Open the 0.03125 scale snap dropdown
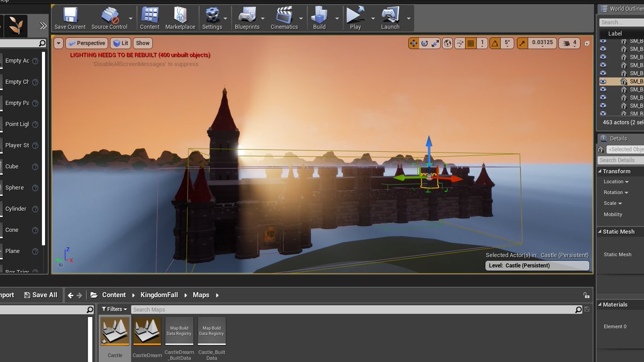The image size is (644, 362). (542, 43)
